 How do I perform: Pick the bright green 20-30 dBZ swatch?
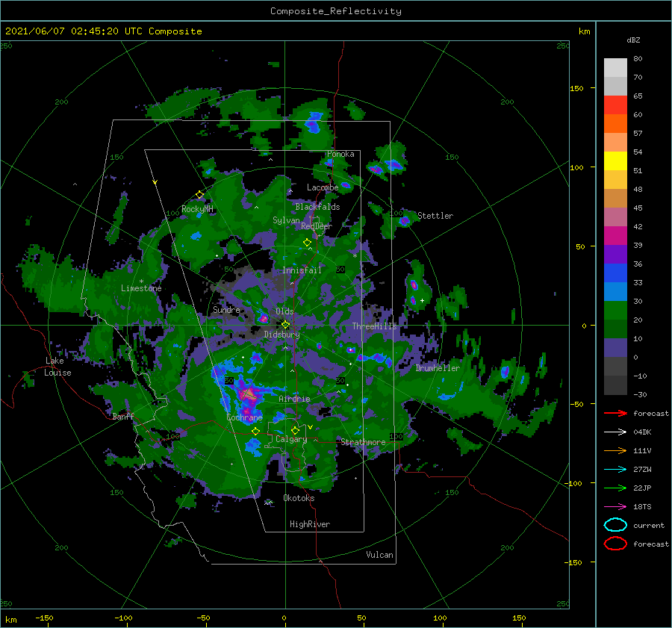[615, 310]
